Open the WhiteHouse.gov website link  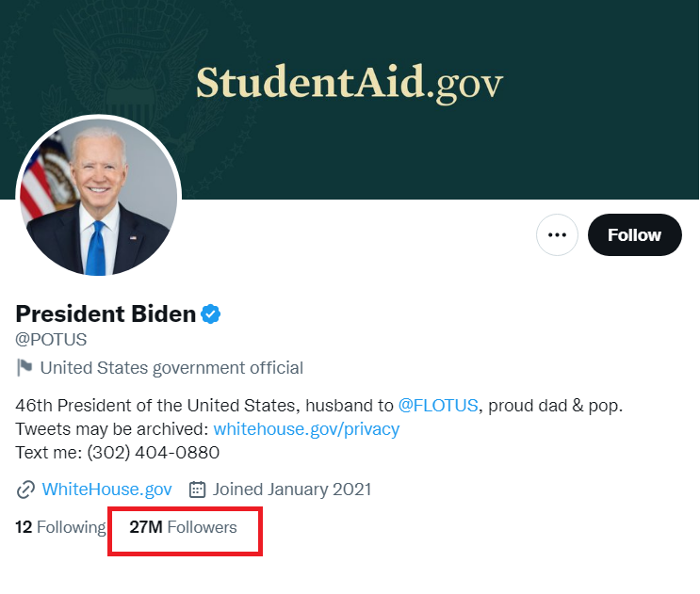(x=106, y=490)
